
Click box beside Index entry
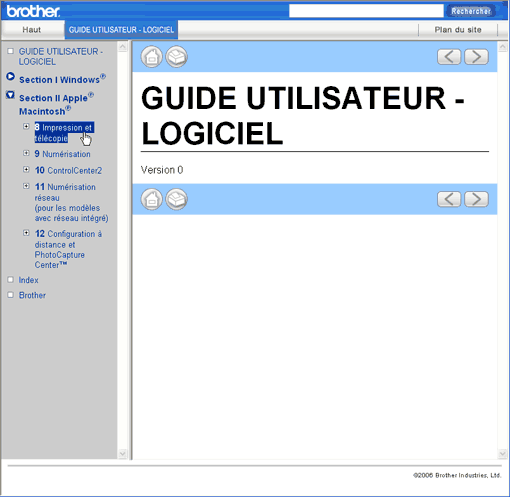click(x=11, y=279)
